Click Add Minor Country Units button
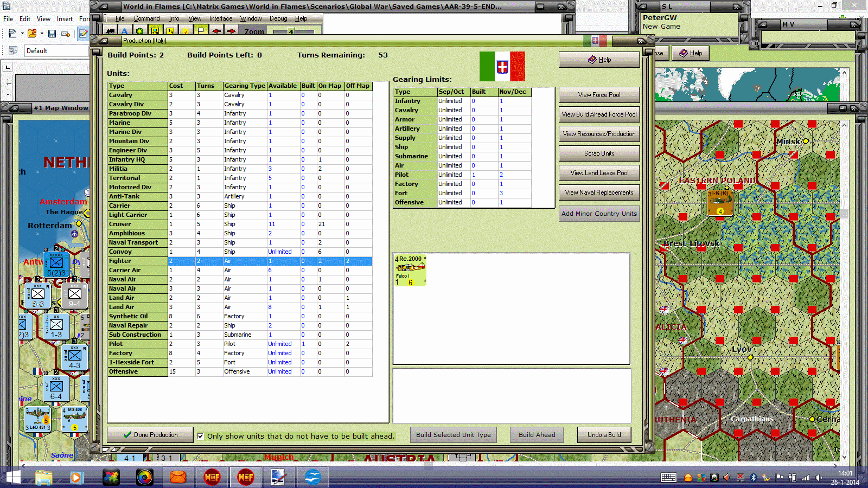 599,214
